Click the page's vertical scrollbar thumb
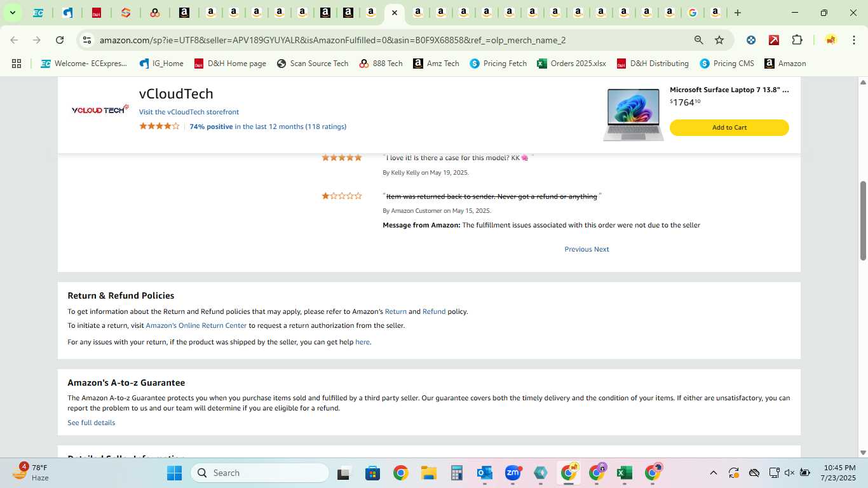Viewport: 868px width, 488px height. [863, 220]
